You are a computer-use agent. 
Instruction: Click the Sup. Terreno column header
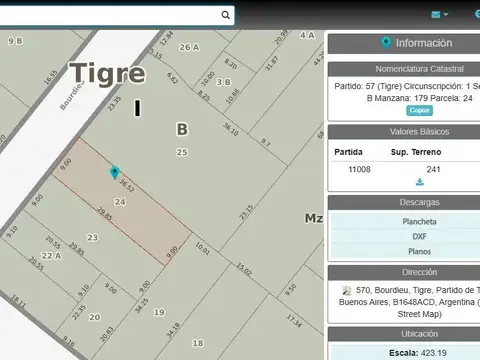tap(416, 152)
